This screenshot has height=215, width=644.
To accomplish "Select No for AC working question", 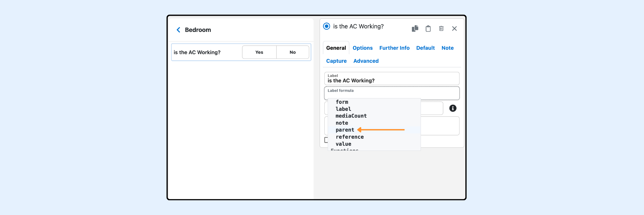I will click(x=292, y=52).
